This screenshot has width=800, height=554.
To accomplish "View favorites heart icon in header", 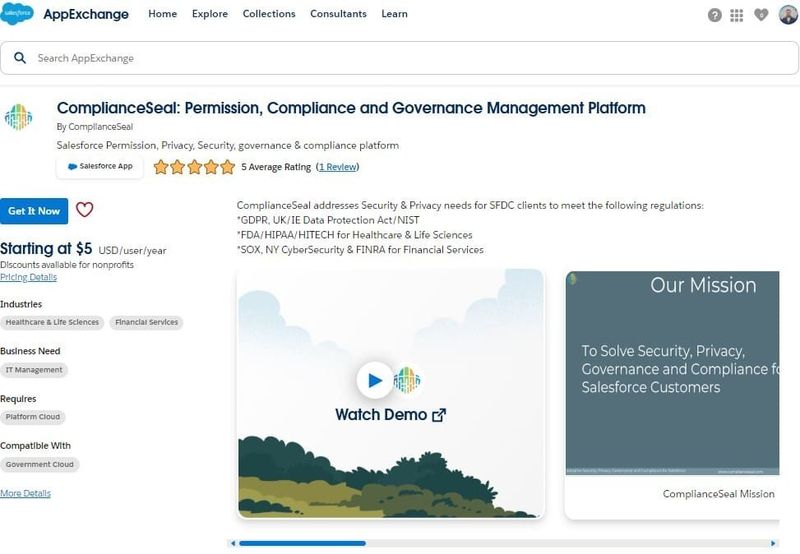I will pos(761,15).
